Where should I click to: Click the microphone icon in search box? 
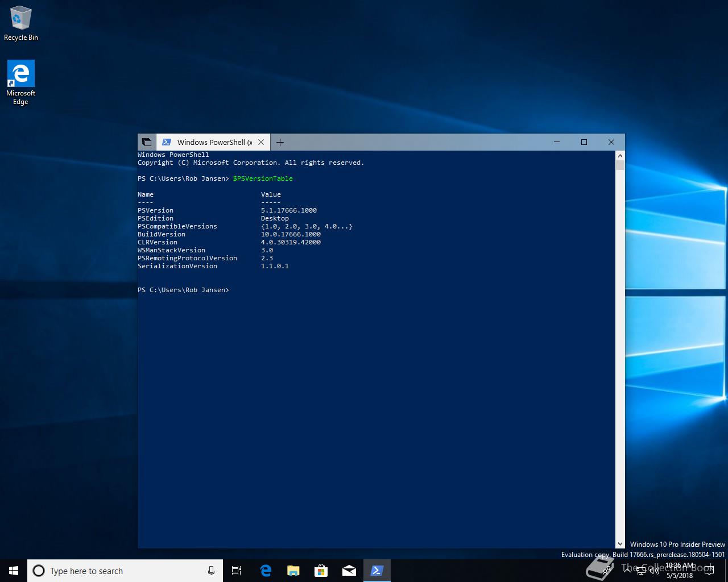(211, 571)
